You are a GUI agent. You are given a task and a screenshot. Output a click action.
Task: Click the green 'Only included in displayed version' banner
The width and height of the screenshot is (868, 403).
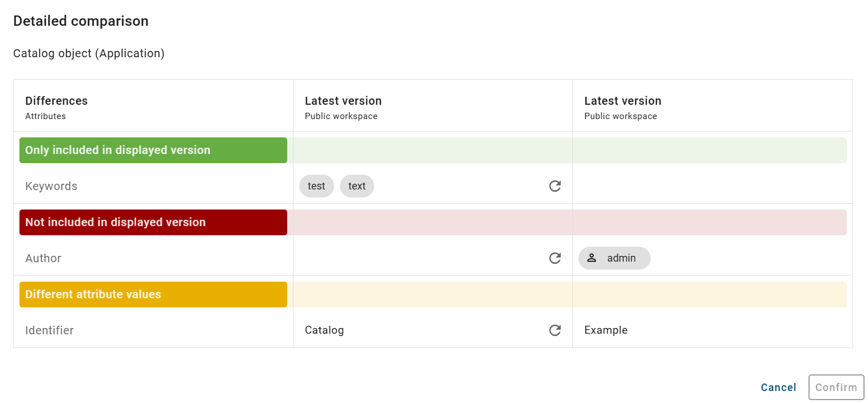[x=153, y=150]
